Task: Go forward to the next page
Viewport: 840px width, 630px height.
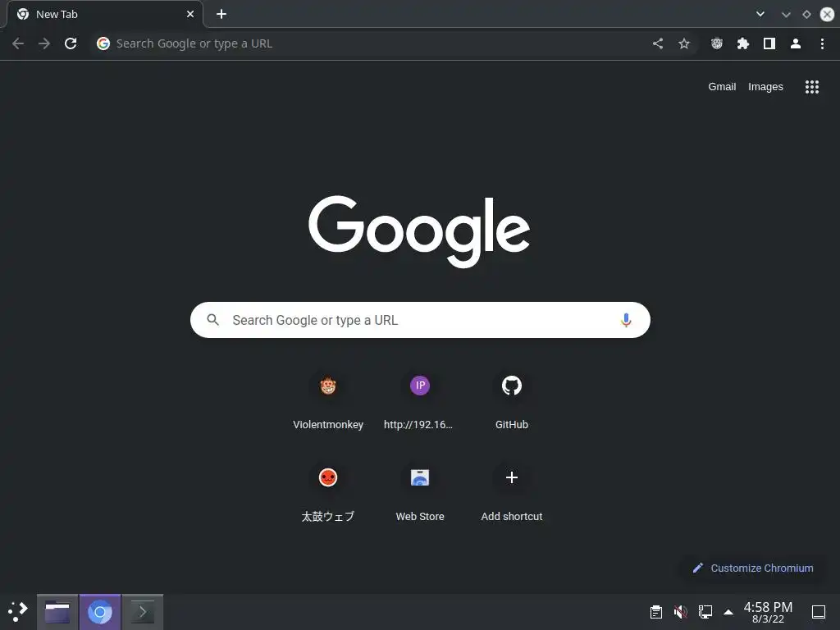Action: click(x=44, y=43)
